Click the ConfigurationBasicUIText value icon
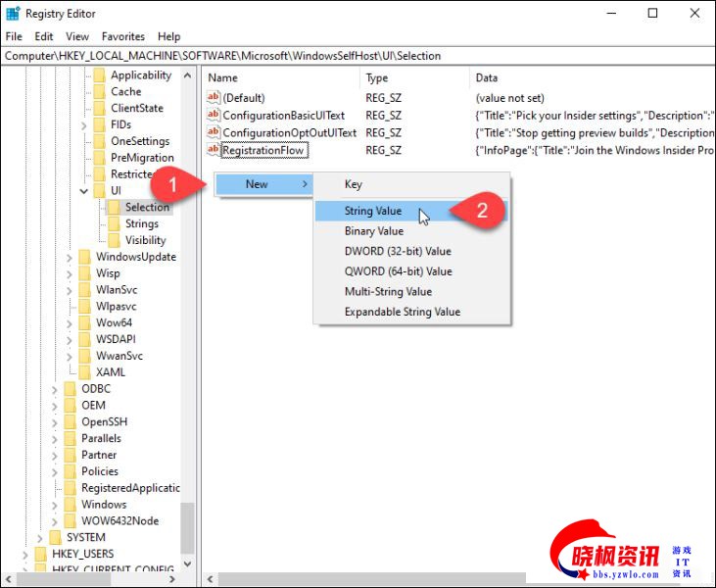The width and height of the screenshot is (716, 588). tap(215, 116)
